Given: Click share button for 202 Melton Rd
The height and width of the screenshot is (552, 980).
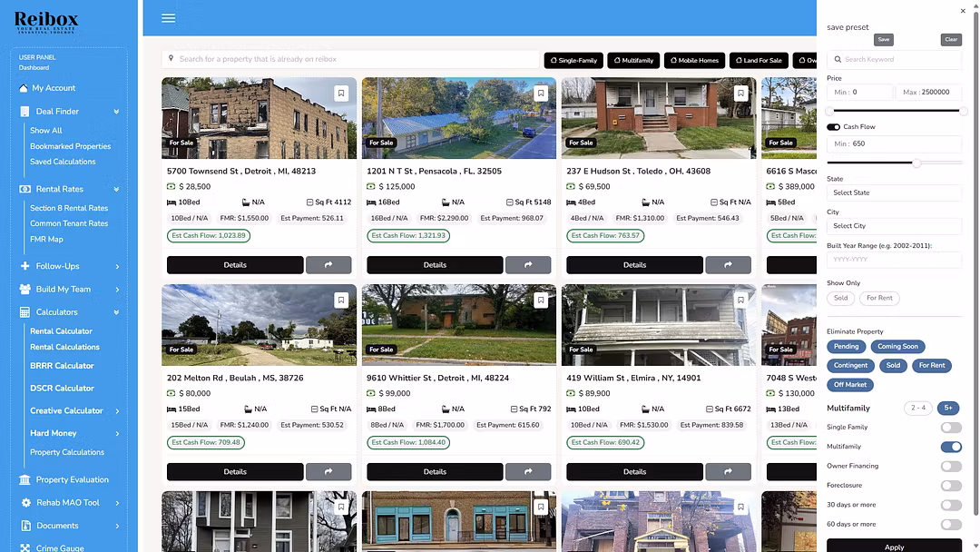Looking at the screenshot, I should click(328, 472).
